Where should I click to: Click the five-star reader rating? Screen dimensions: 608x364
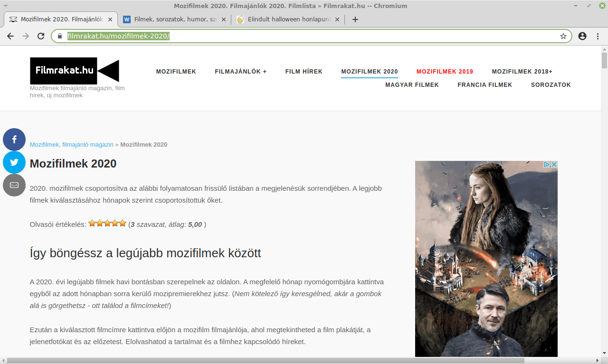click(x=107, y=224)
